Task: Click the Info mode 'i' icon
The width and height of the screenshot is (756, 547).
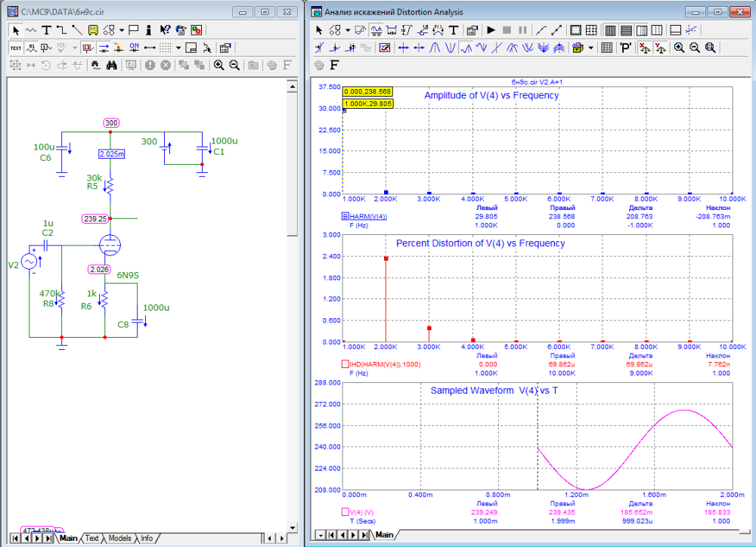Action: pos(149,30)
